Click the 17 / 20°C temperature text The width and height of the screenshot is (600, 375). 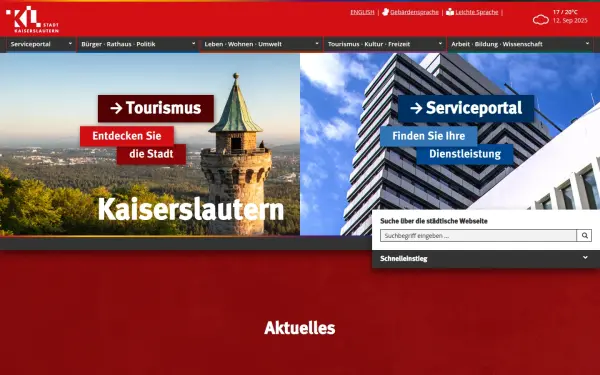tap(565, 12)
